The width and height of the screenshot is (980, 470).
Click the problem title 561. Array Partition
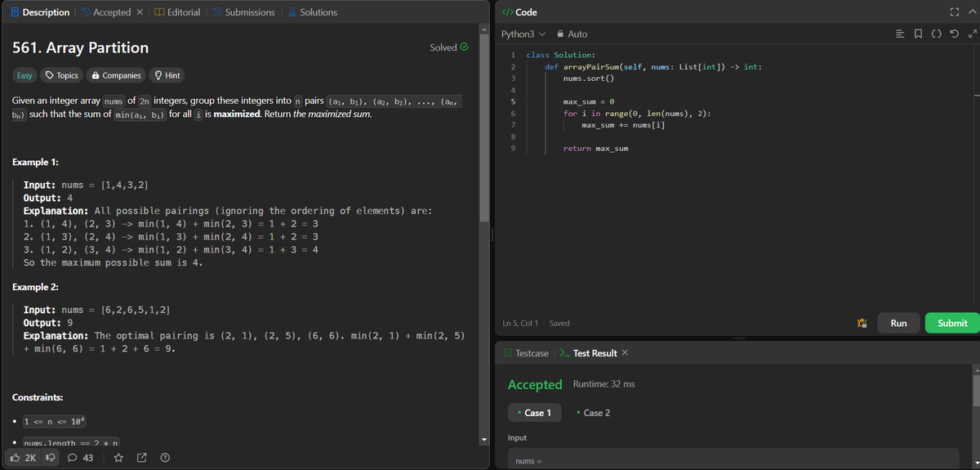coord(81,47)
